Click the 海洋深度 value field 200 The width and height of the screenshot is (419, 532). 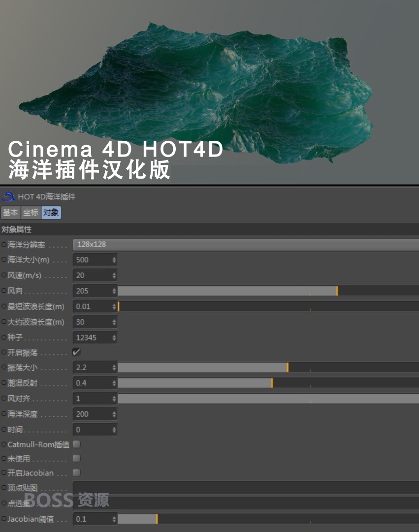(x=92, y=414)
